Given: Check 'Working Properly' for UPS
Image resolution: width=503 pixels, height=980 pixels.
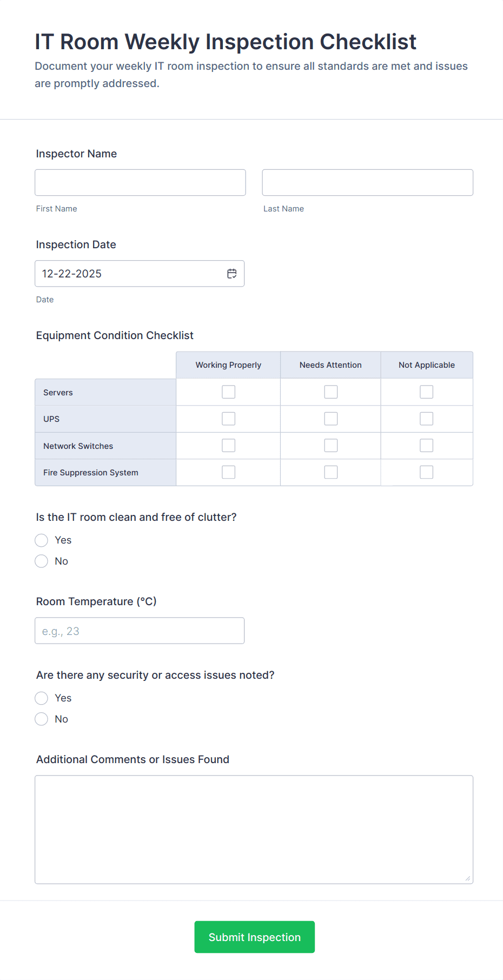Looking at the screenshot, I should point(228,418).
